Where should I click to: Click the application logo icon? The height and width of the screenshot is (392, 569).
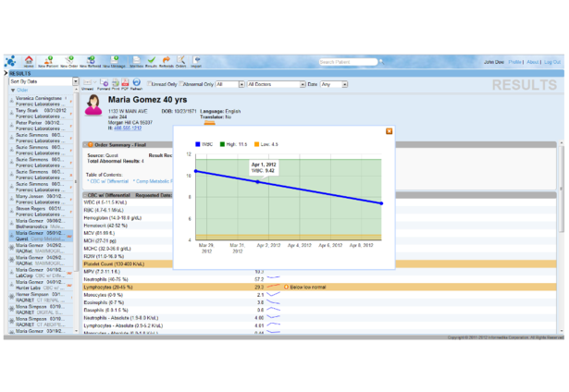(11, 61)
